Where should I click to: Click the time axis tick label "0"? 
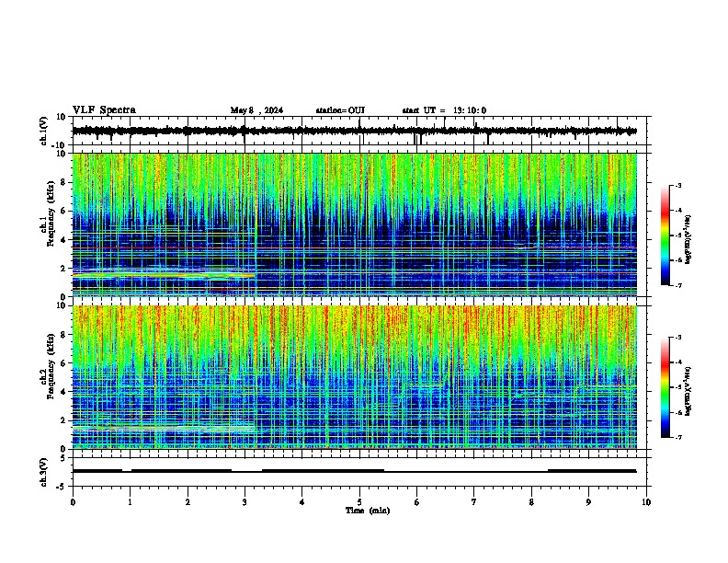click(73, 502)
